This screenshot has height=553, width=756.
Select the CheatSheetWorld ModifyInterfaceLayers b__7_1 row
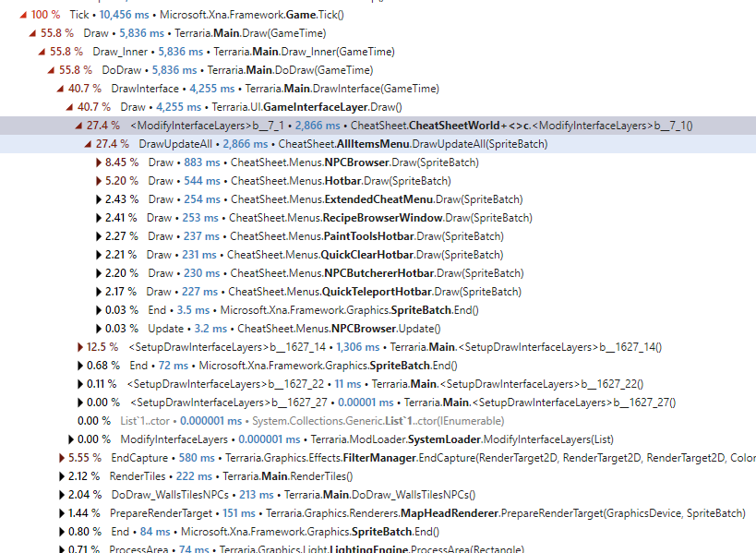(x=378, y=126)
